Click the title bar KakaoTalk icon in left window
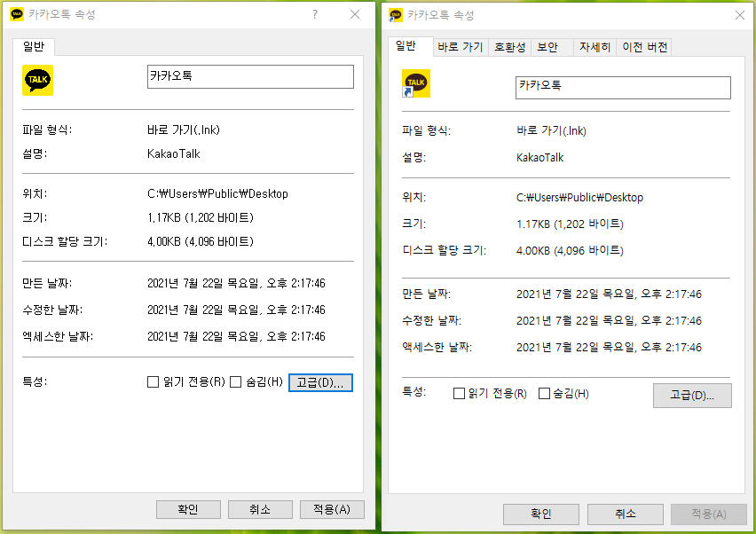This screenshot has height=534, width=756. (x=17, y=14)
